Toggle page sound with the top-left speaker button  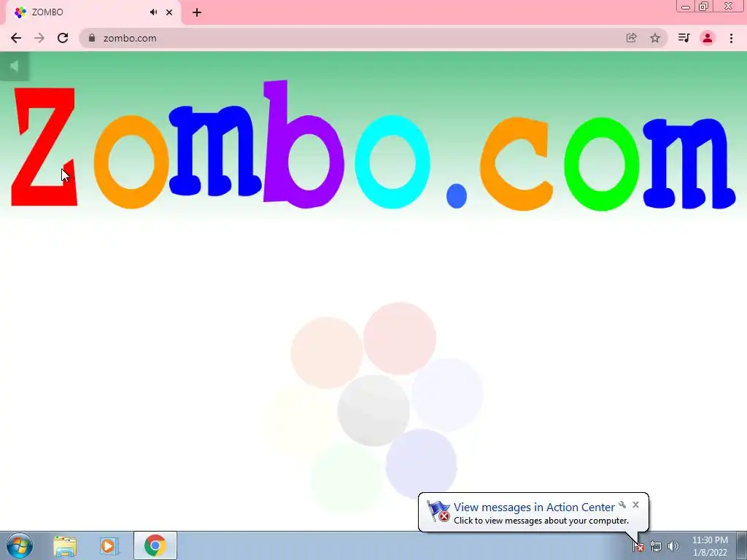[x=15, y=66]
